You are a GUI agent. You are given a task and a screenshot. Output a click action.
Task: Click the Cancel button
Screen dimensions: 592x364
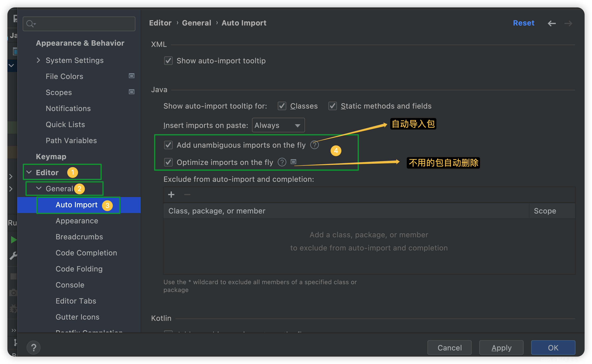tap(449, 347)
